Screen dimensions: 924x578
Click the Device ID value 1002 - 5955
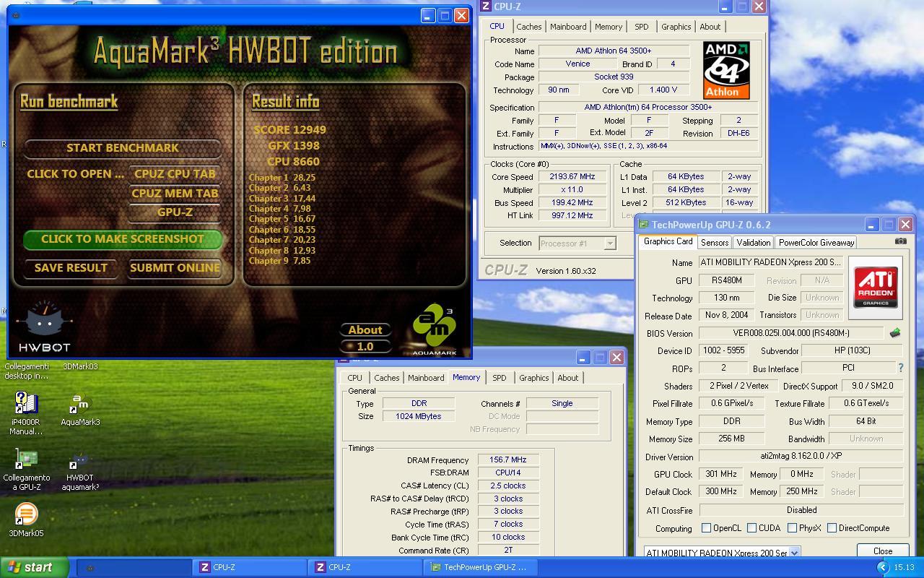pyautogui.click(x=723, y=350)
